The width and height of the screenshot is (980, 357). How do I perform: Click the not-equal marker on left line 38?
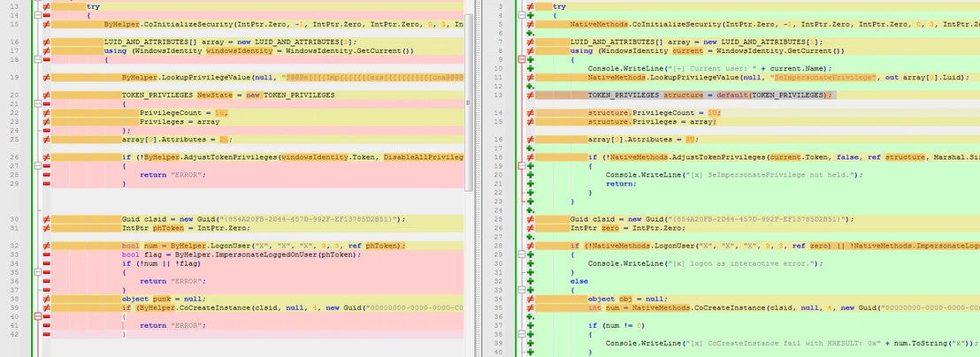click(46, 299)
